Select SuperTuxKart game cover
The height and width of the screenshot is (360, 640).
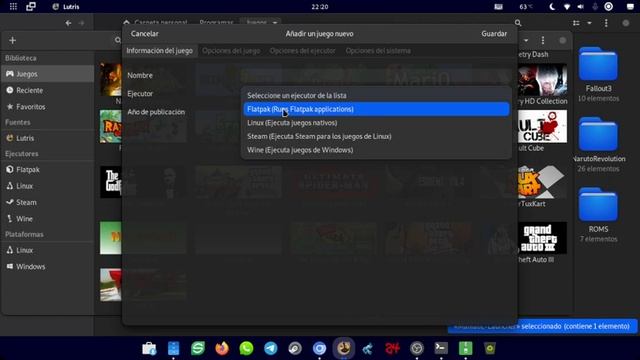click(x=542, y=182)
